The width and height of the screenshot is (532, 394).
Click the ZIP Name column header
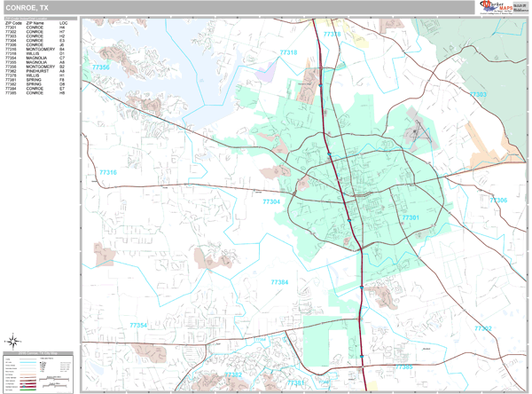(x=35, y=22)
